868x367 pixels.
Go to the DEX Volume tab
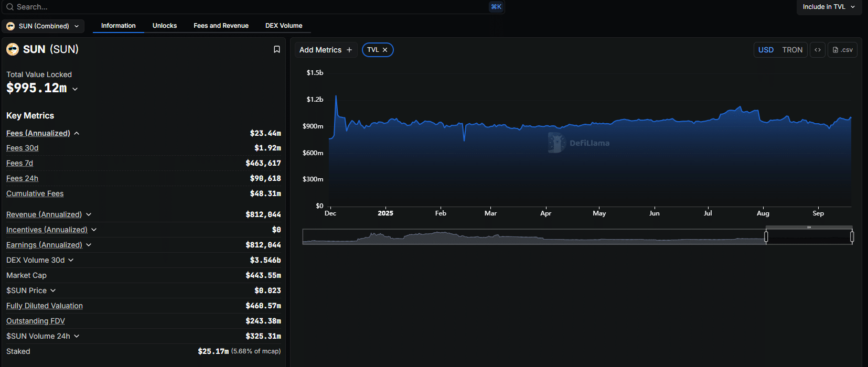pyautogui.click(x=284, y=26)
